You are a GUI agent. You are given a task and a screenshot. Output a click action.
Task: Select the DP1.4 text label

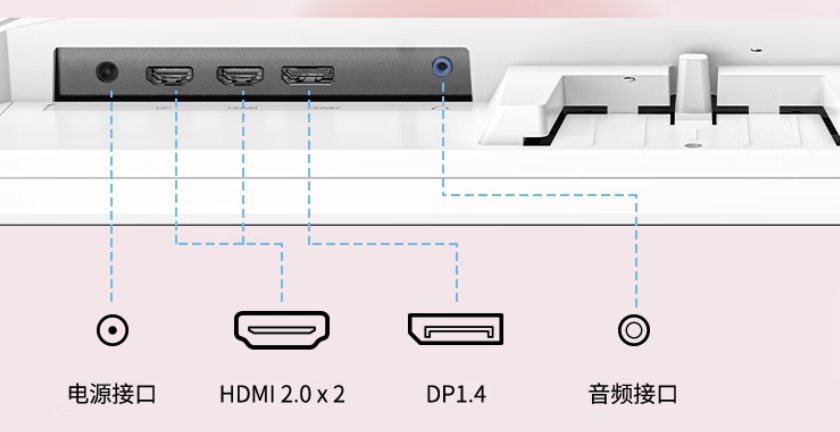(456, 394)
